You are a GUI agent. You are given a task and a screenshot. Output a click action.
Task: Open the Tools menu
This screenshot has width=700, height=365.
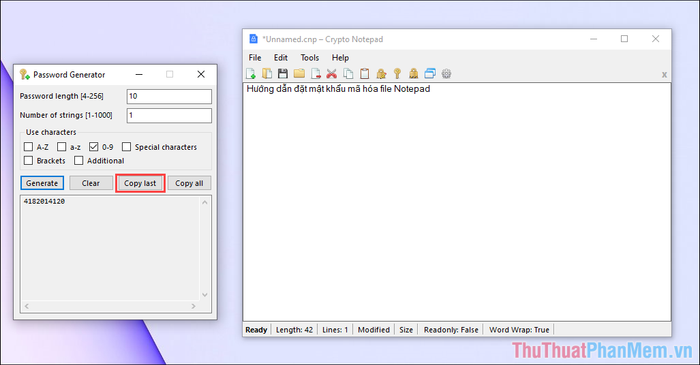(x=310, y=58)
